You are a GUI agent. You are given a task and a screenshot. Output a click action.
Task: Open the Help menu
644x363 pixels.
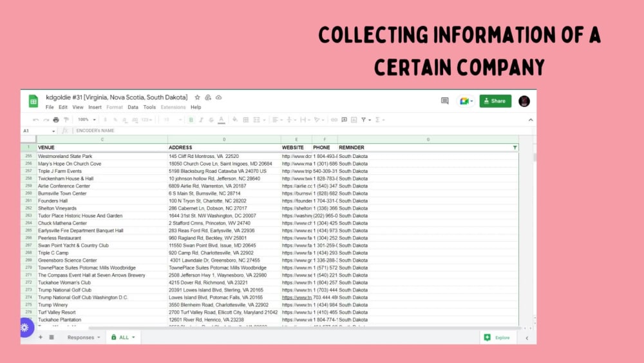196,107
